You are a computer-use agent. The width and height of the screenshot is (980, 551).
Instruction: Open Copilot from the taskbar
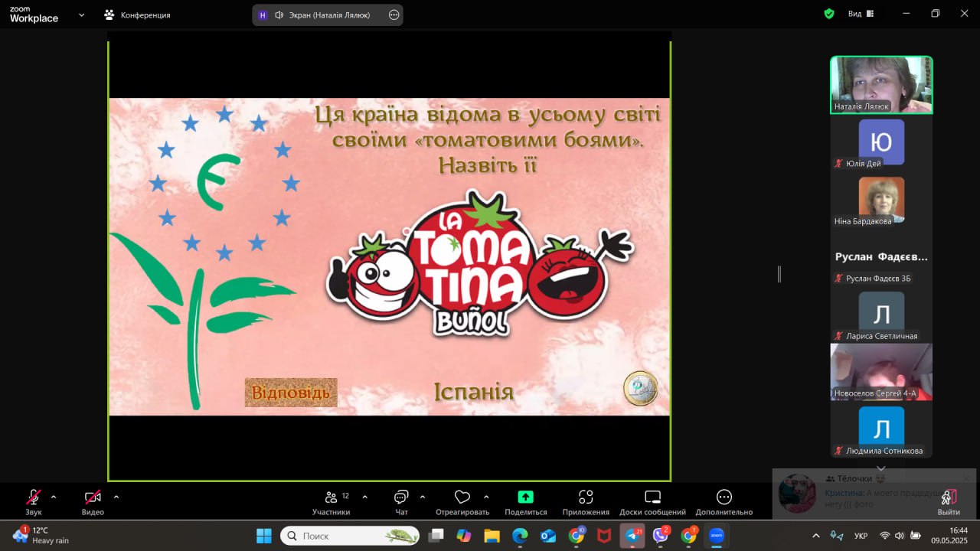(463, 536)
